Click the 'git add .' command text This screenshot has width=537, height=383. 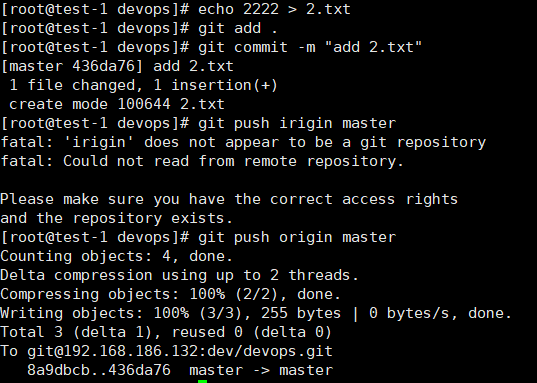tap(238, 28)
